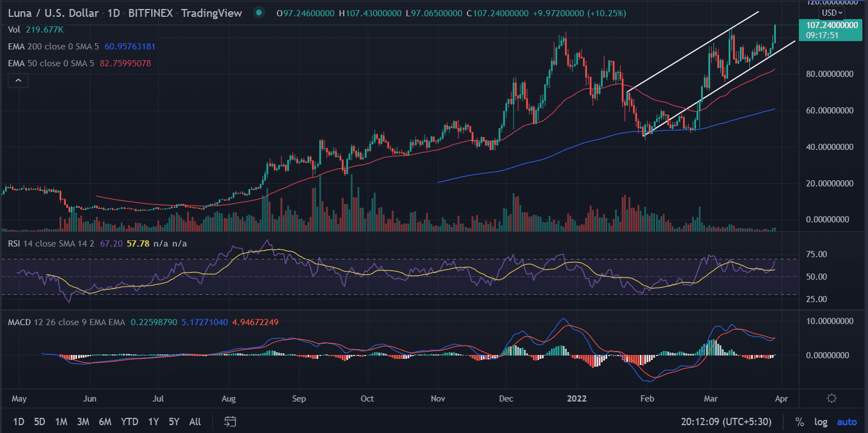Screen dimensions: 868x433
Task: Open the chart settings gear icon
Action: (x=832, y=399)
